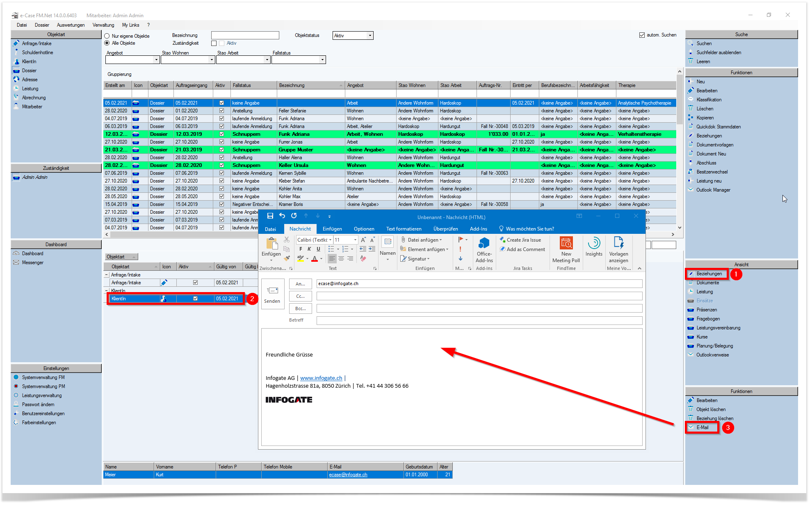Switch to the Einfügen ribbon tab

(332, 229)
